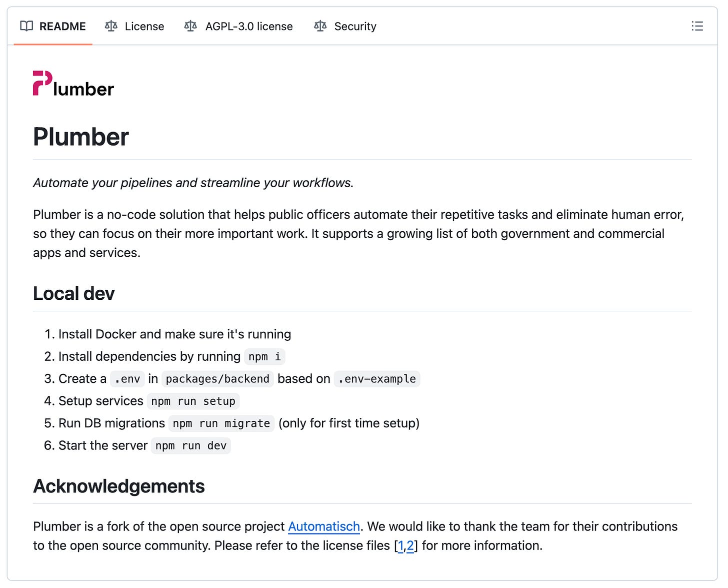Switch to the License tab
728x588 pixels.
(134, 26)
